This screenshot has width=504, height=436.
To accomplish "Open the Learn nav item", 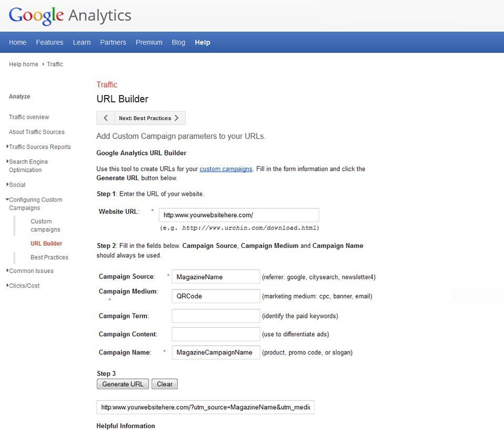I will [82, 42].
